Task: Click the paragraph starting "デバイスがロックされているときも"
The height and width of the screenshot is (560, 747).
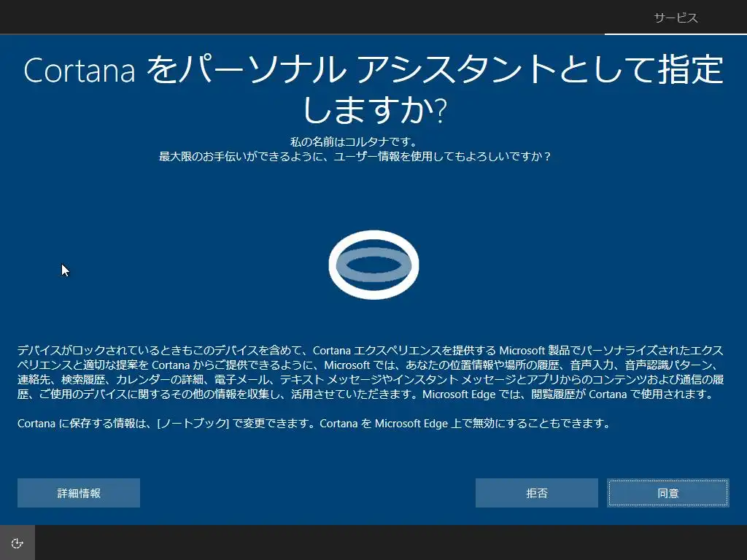Action: pyautogui.click(x=371, y=373)
